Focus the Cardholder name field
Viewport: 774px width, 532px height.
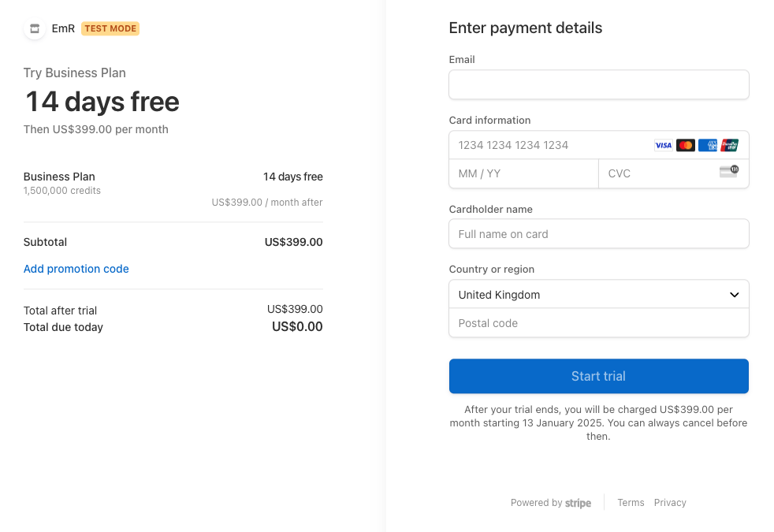[598, 234]
